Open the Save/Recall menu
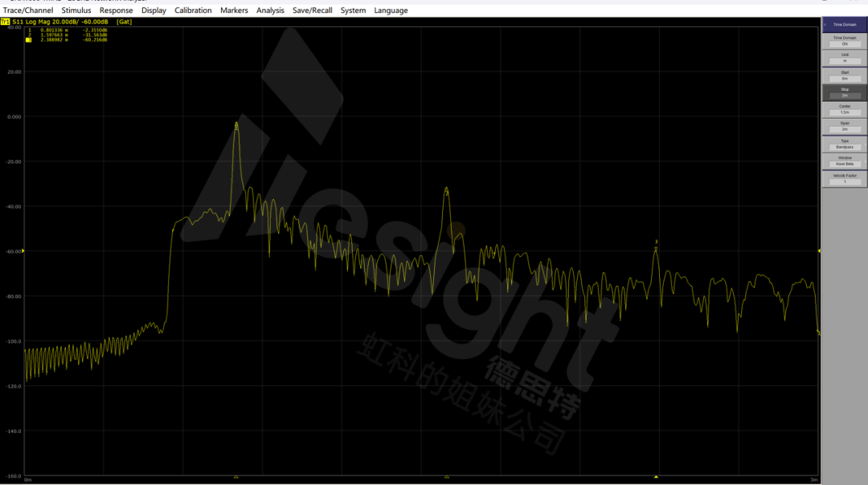 tap(312, 10)
